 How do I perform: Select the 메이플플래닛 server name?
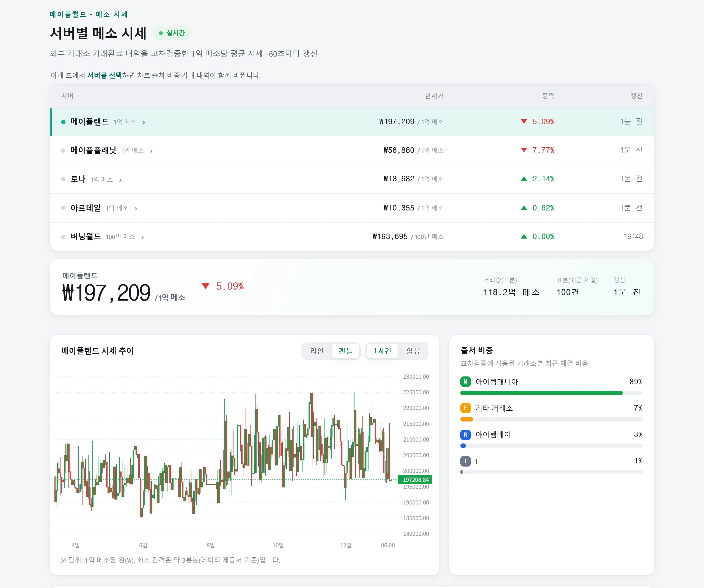pos(93,150)
